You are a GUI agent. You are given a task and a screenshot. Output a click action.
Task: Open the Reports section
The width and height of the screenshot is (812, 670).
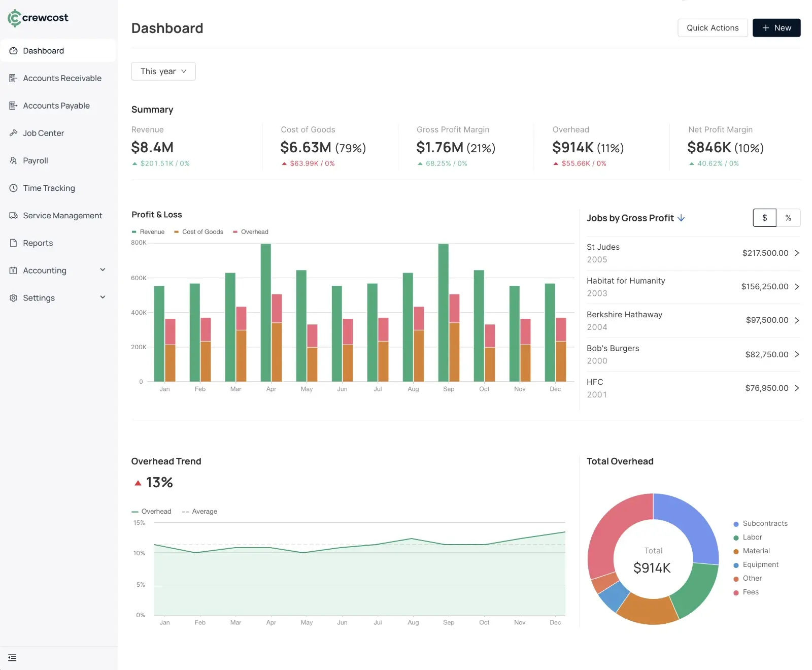[38, 243]
